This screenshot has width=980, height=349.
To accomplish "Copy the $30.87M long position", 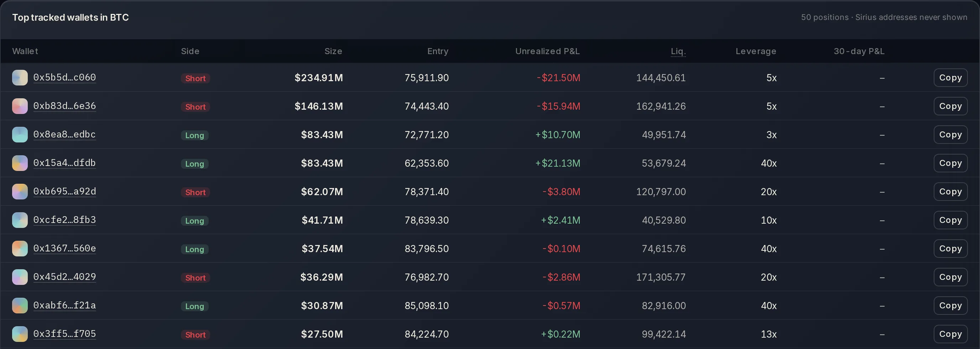I will tap(950, 306).
